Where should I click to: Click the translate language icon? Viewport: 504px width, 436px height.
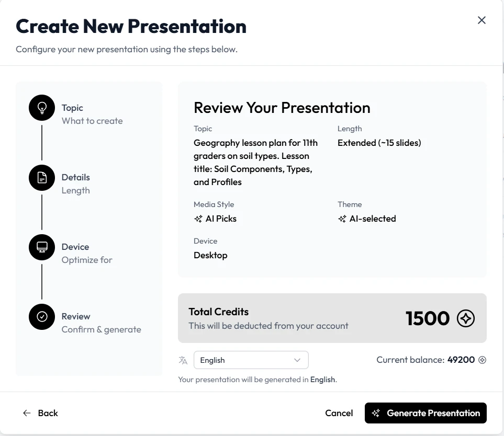183,360
